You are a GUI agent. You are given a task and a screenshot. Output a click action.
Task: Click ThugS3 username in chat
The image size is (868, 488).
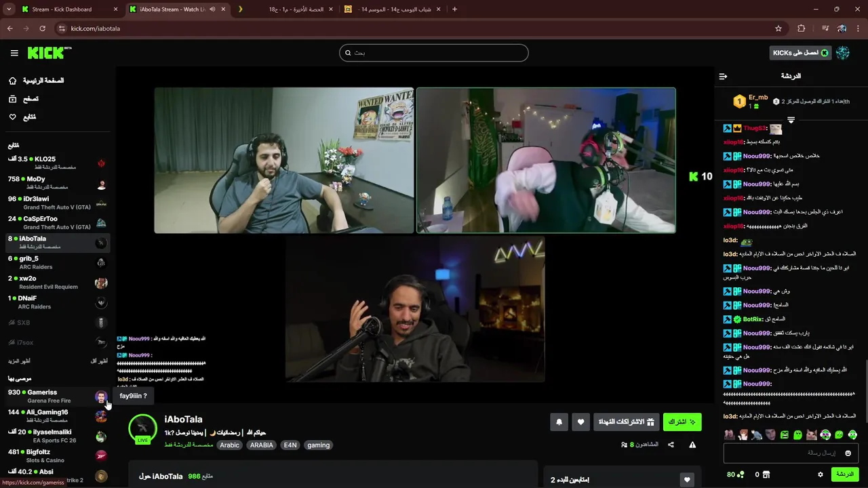tap(754, 128)
